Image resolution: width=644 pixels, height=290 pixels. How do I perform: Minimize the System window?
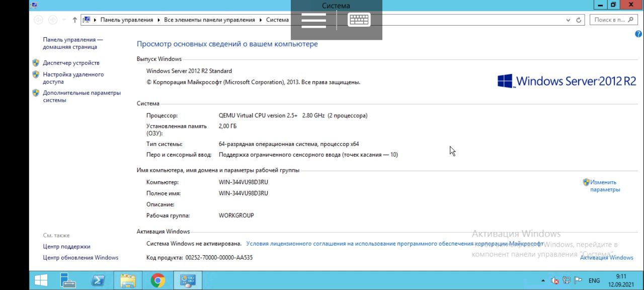coord(601,5)
